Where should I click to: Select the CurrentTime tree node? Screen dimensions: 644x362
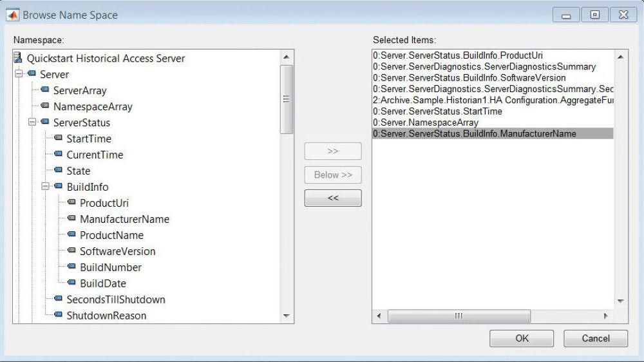click(95, 155)
